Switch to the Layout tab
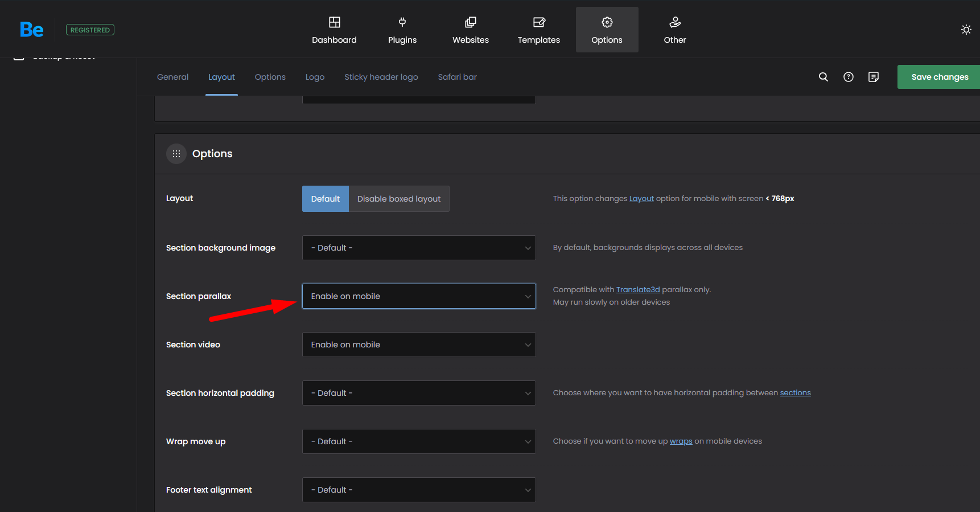 [x=221, y=77]
